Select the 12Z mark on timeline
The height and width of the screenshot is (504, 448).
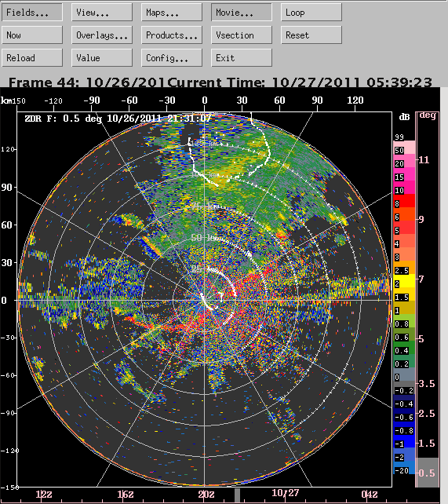click(x=44, y=494)
